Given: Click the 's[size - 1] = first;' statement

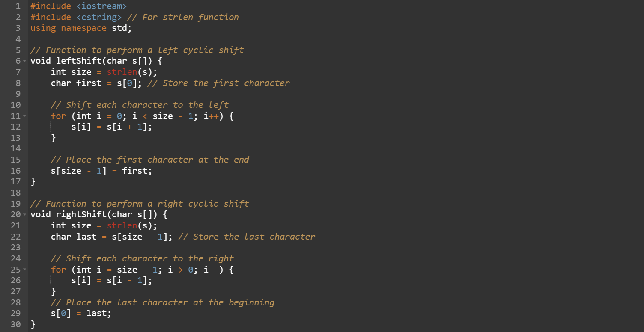Looking at the screenshot, I should (x=101, y=171).
